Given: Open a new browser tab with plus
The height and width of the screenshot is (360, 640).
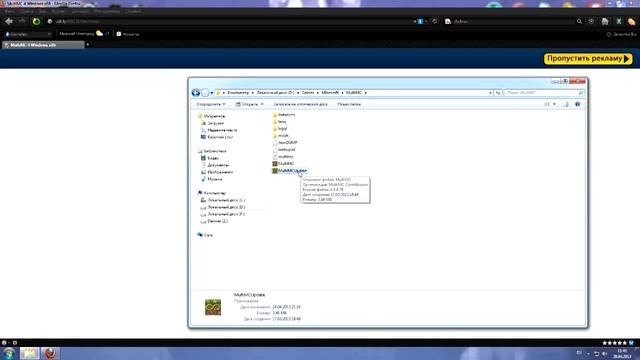Looking at the screenshot, I should coord(87,44).
